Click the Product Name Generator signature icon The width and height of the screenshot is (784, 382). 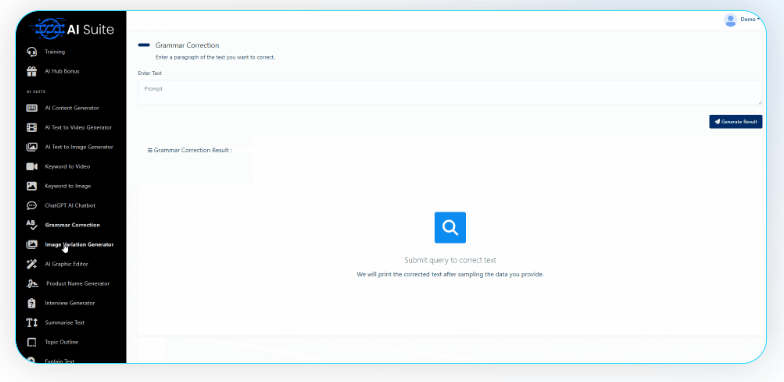[32, 284]
